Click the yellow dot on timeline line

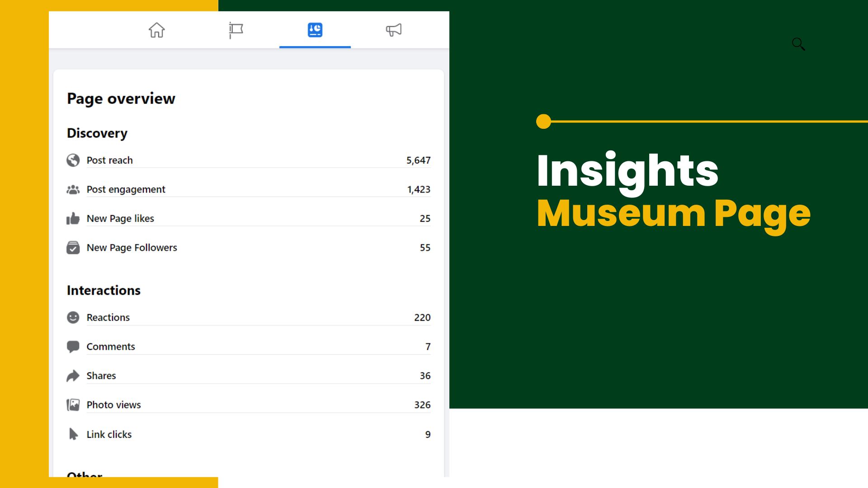click(x=543, y=122)
